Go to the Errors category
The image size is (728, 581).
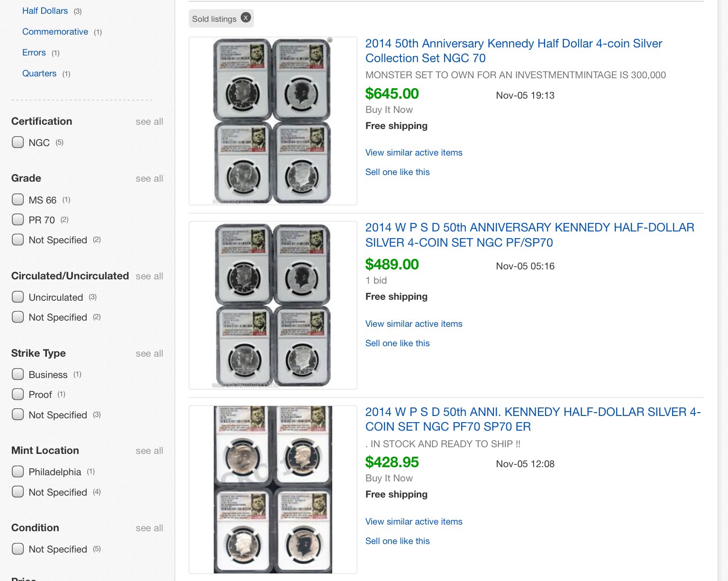pyautogui.click(x=34, y=52)
